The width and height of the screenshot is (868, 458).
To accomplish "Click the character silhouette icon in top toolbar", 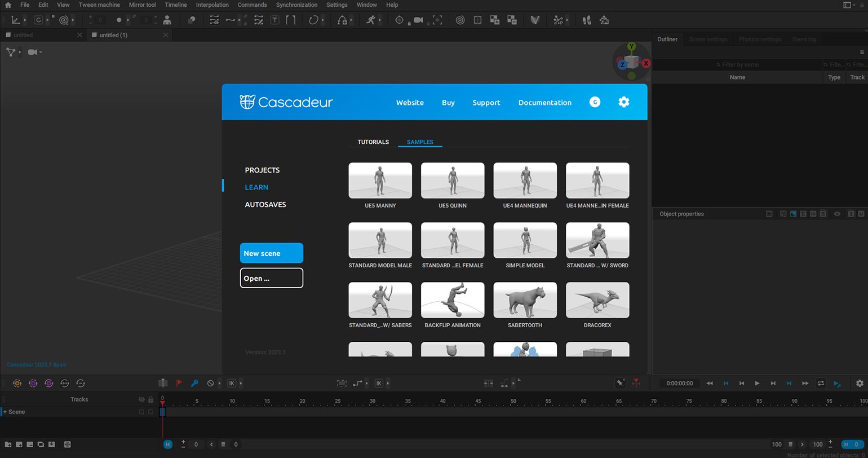I will [x=167, y=20].
